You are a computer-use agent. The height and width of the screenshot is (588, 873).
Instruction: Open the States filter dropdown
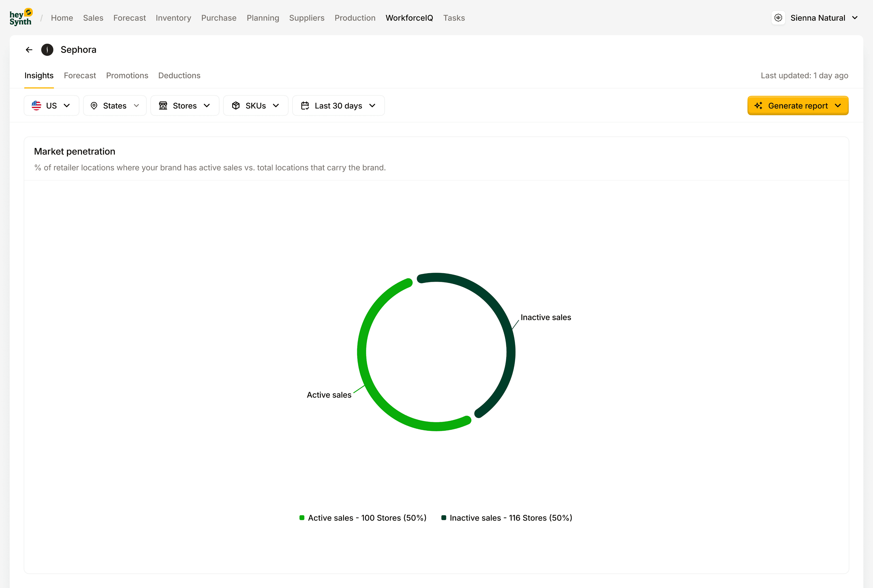point(115,106)
